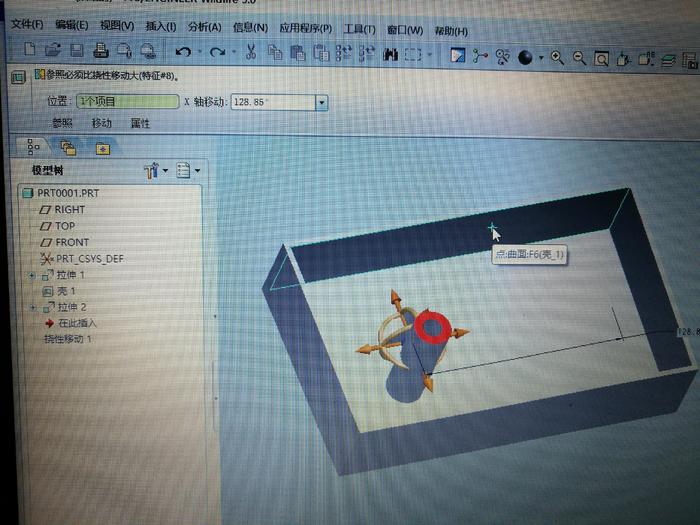This screenshot has width=700, height=525.
Task: Click the Layers icon in toolbar
Action: [668, 60]
